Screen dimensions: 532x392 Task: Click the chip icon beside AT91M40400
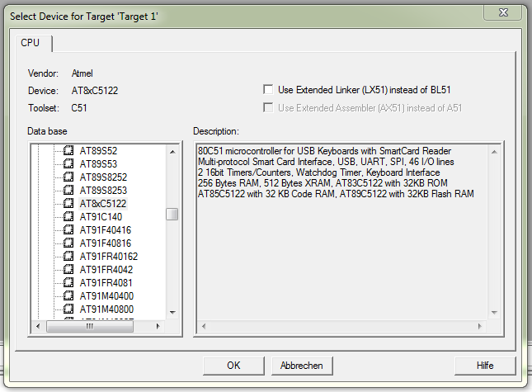pos(68,296)
